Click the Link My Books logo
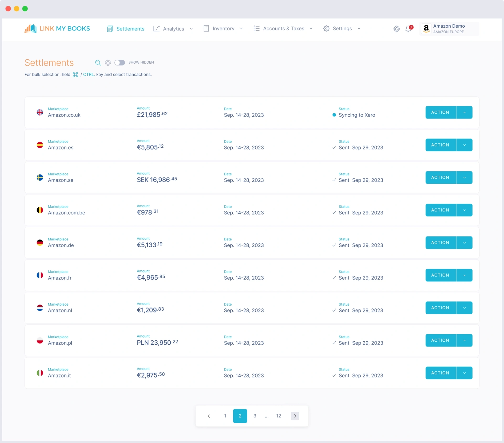The image size is (504, 443). point(57,28)
